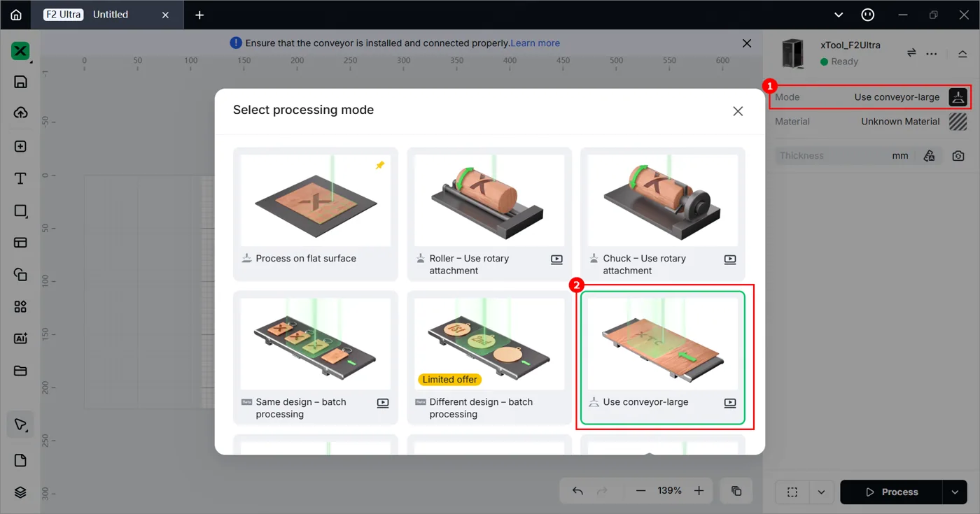
Task: Open the layout panel icon in sidebar
Action: pyautogui.click(x=20, y=243)
